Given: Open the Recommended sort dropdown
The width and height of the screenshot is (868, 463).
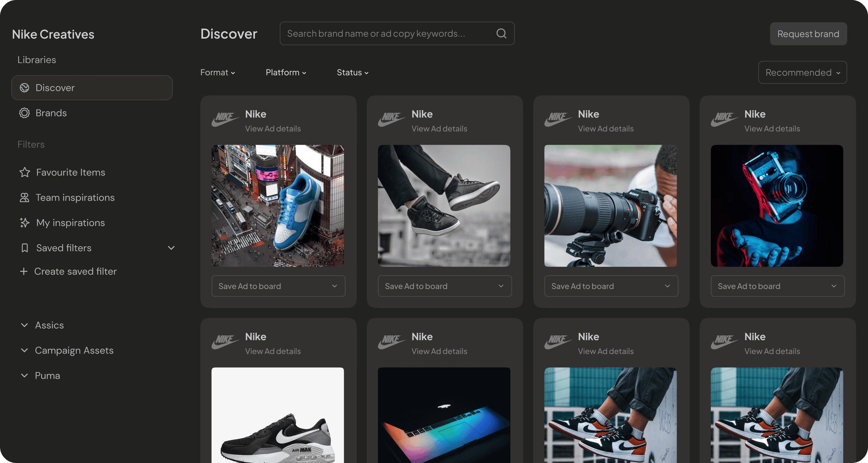Looking at the screenshot, I should click(802, 72).
